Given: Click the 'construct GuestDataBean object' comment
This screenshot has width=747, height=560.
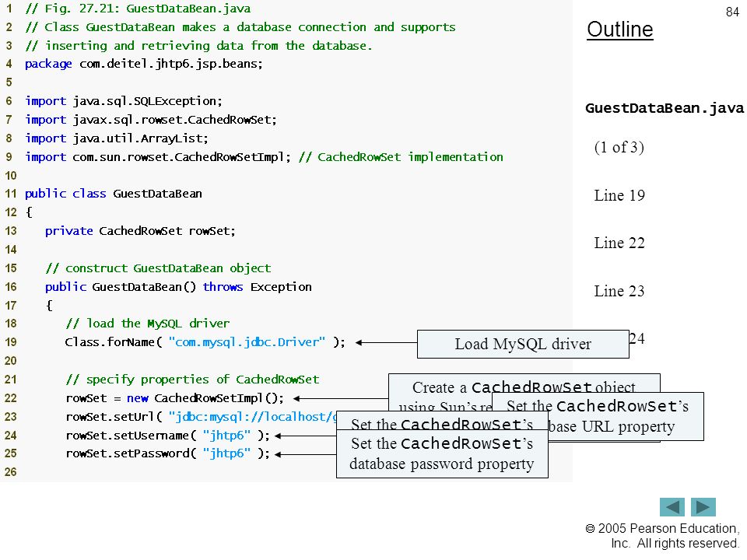Looking at the screenshot, I should [x=158, y=268].
